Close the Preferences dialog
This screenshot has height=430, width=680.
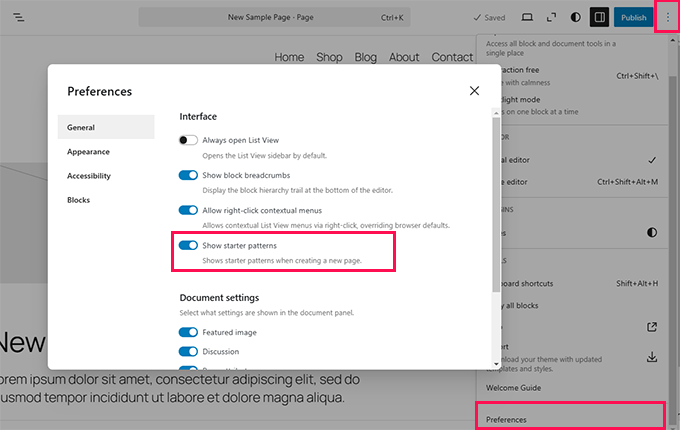[474, 91]
